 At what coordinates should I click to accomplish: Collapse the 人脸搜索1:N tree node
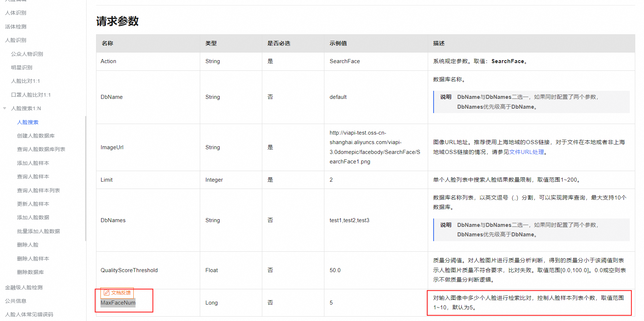[x=5, y=108]
